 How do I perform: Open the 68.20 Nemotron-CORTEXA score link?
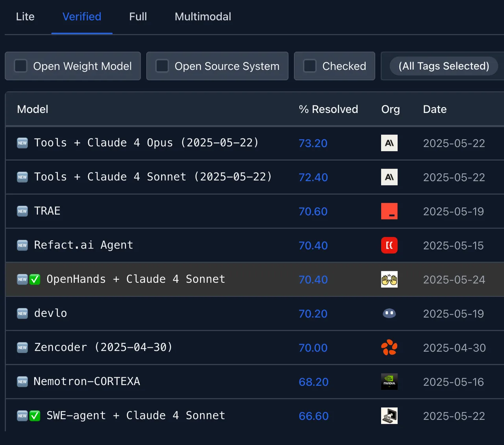coord(313,382)
